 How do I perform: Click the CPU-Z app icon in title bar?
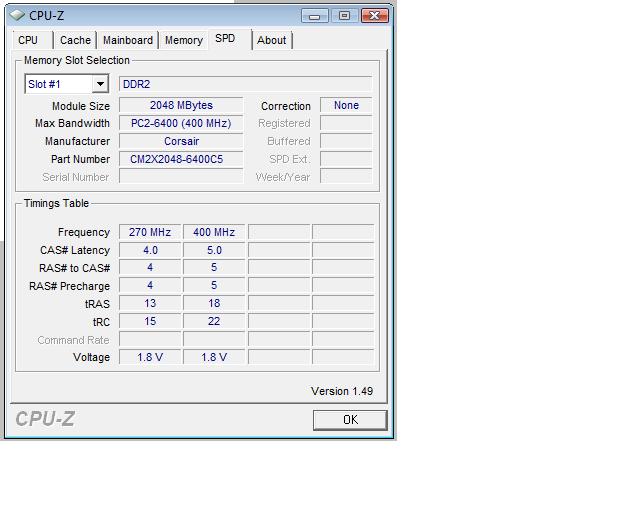coord(17,16)
